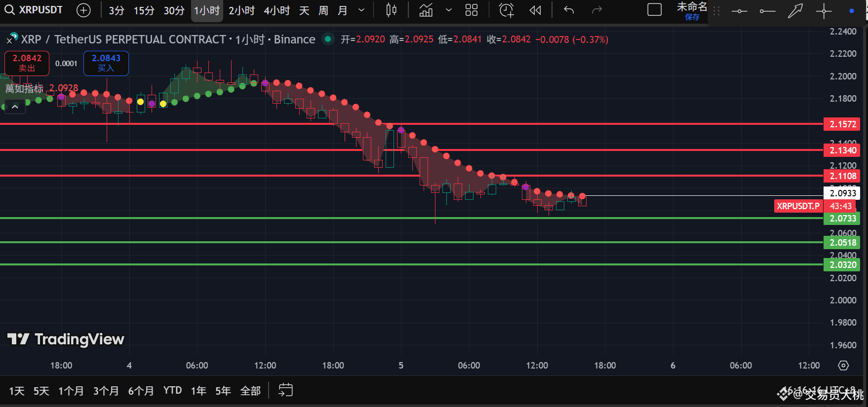The height and width of the screenshot is (407, 868).
Task: Click the white 2.0933 price label
Action: click(842, 193)
